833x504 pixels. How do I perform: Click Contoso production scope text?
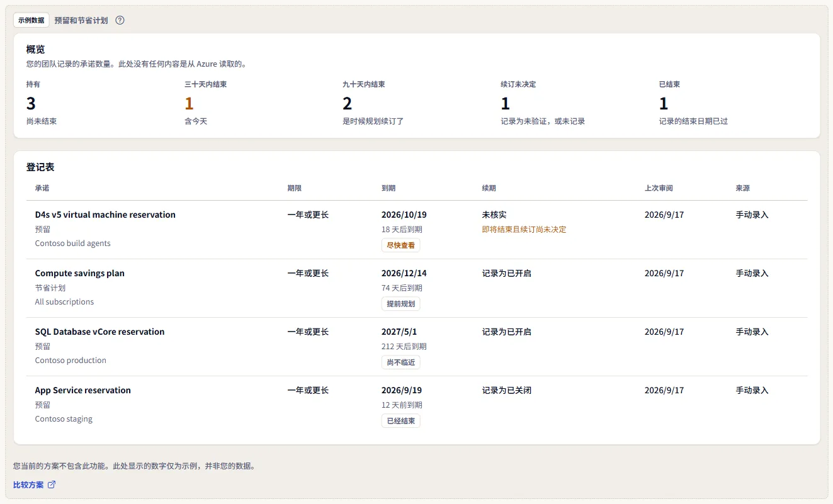71,361
